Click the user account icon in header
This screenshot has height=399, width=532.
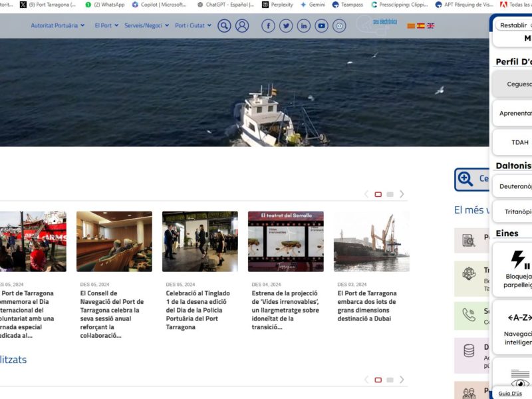(242, 26)
